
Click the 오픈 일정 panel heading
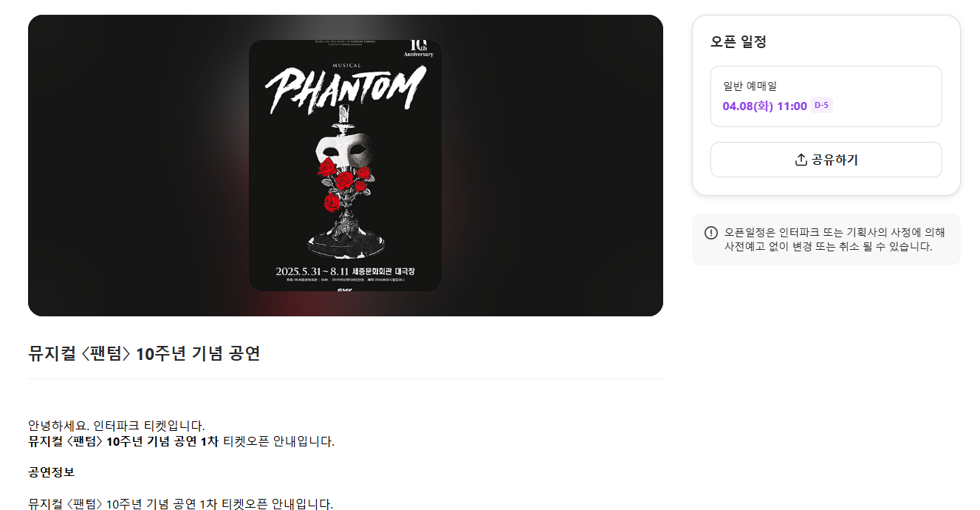tap(739, 42)
